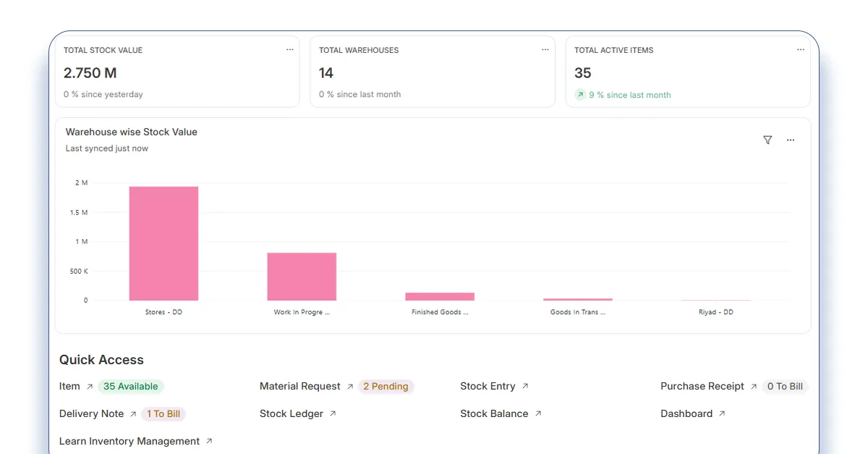Open Total Active Items card ellipsis menu

click(x=801, y=50)
